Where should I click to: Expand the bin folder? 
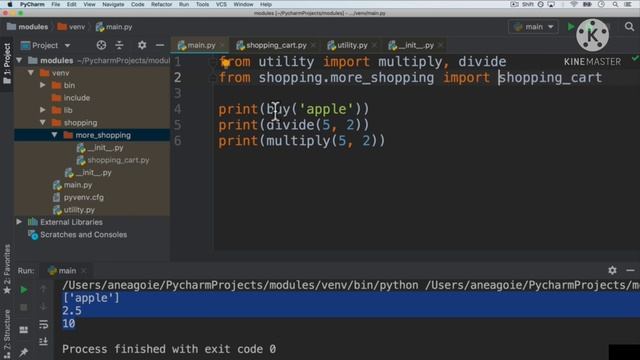pos(42,85)
